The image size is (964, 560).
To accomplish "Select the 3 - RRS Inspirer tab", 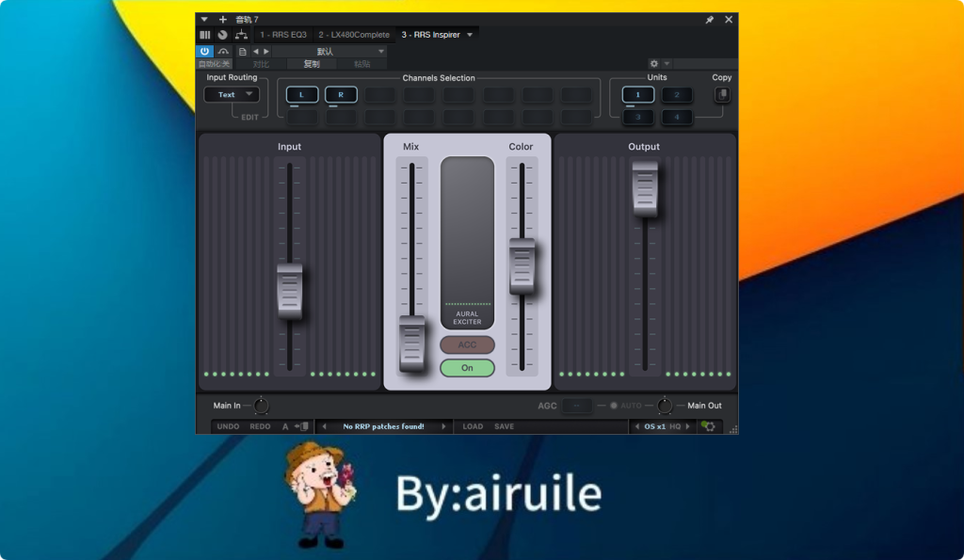I will pyautogui.click(x=431, y=35).
